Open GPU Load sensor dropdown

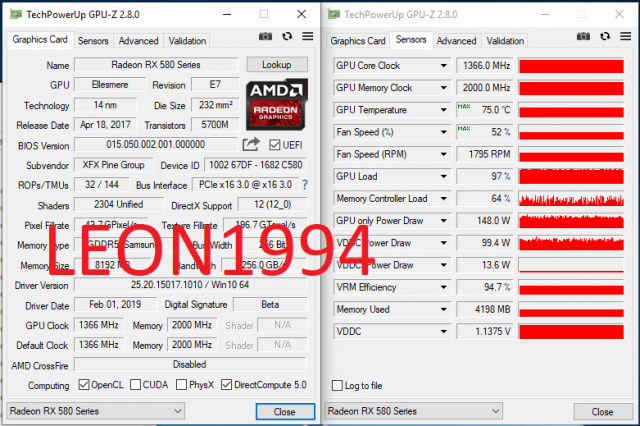coord(443,176)
